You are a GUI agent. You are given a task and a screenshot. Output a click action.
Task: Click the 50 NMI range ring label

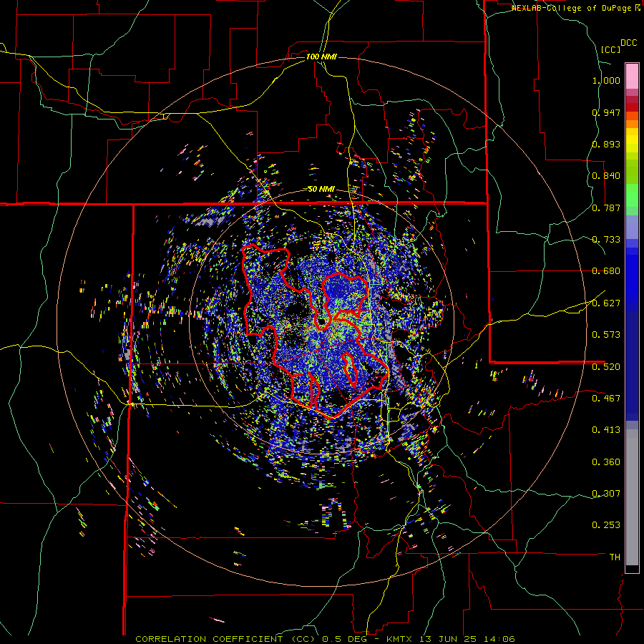[321, 190]
